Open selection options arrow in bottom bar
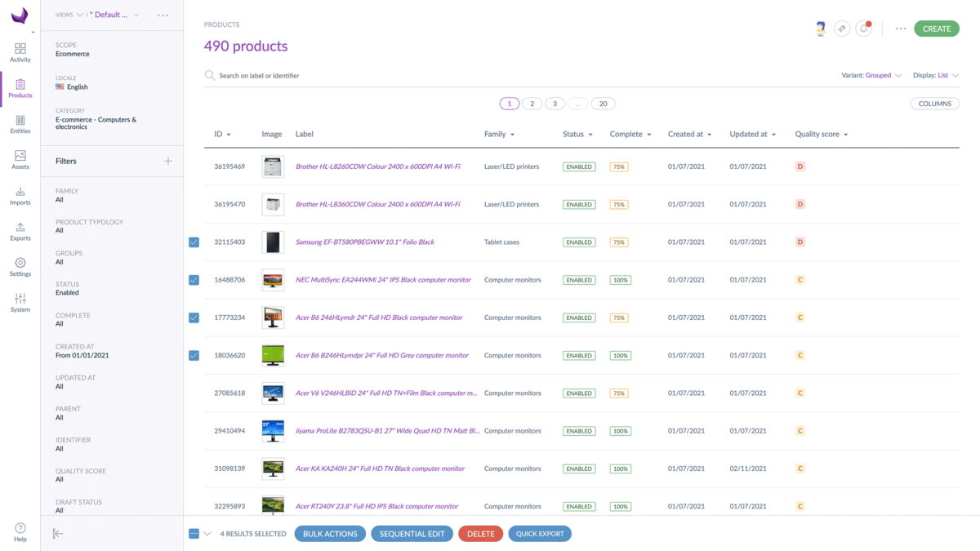The height and width of the screenshot is (551, 980). pyautogui.click(x=207, y=534)
